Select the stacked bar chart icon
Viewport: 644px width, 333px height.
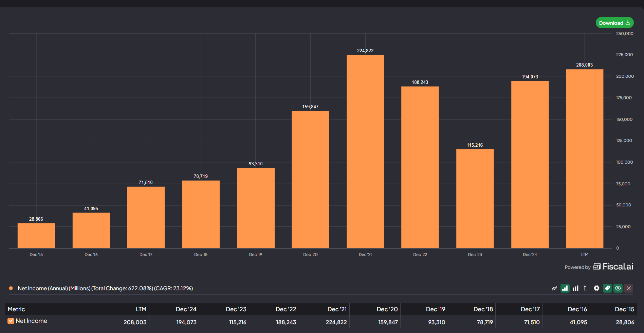[x=575, y=288]
